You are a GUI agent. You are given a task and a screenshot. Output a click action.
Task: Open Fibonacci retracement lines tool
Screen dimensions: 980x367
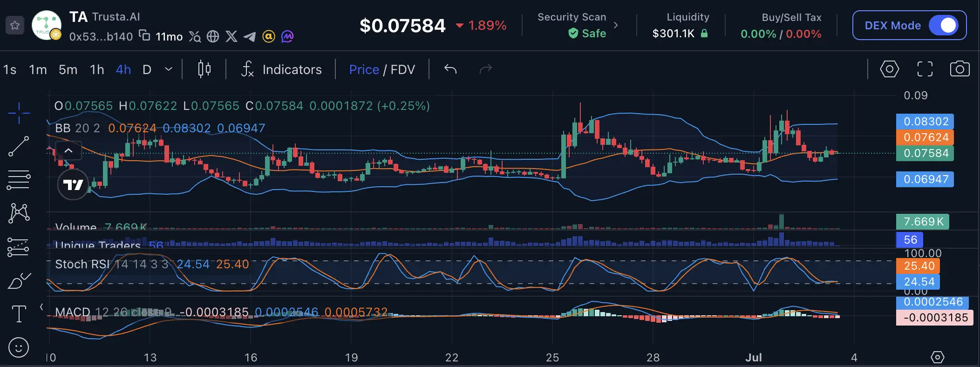coord(19,180)
